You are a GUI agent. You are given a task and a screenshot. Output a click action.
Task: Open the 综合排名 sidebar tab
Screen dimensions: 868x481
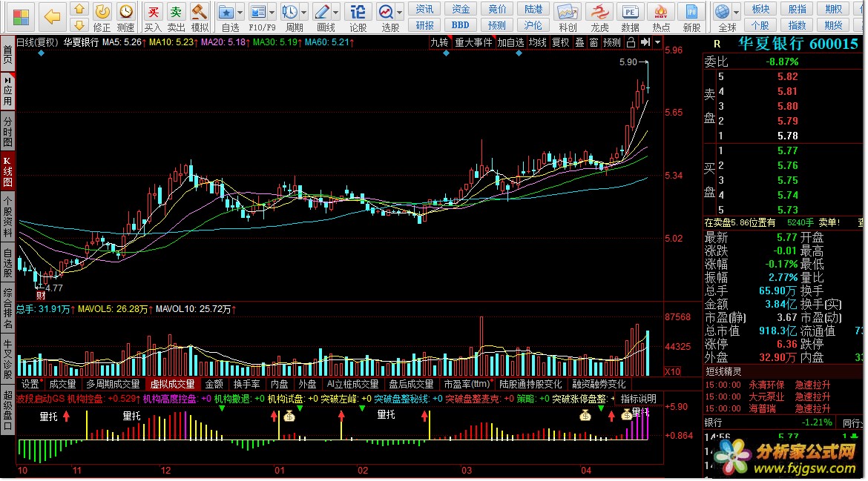click(x=7, y=308)
